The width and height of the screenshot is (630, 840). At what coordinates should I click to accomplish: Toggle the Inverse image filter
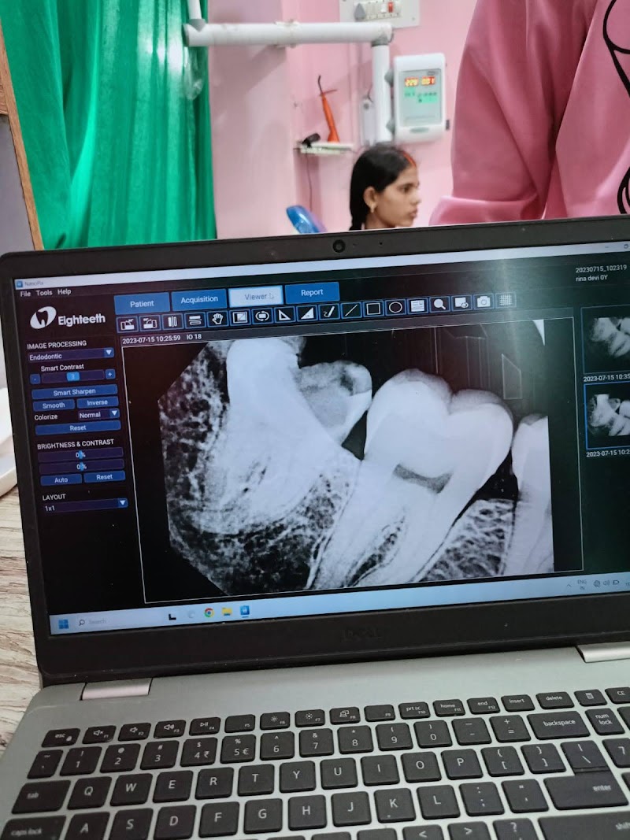(x=98, y=403)
